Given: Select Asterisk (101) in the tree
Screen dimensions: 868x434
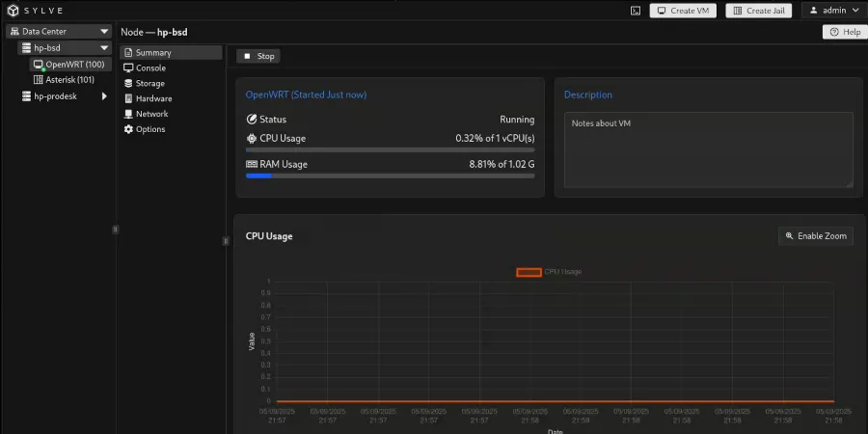Looking at the screenshot, I should (69, 80).
